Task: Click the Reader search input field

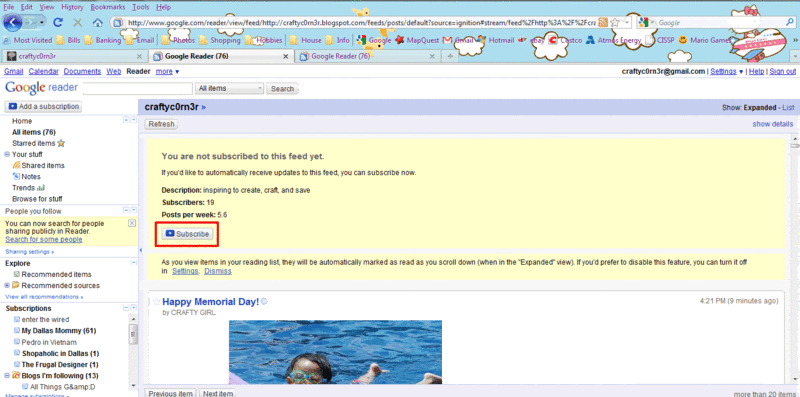Action: tap(138, 88)
